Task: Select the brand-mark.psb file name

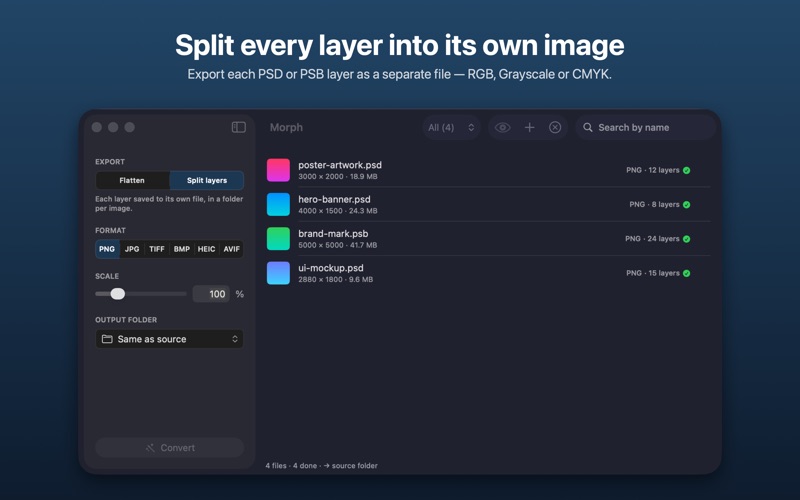Action: click(x=333, y=234)
